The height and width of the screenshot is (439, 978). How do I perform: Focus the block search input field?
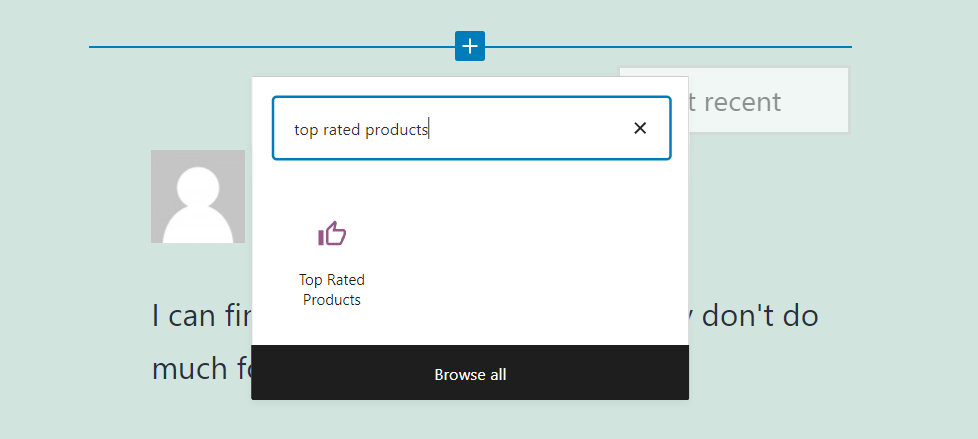point(520,128)
